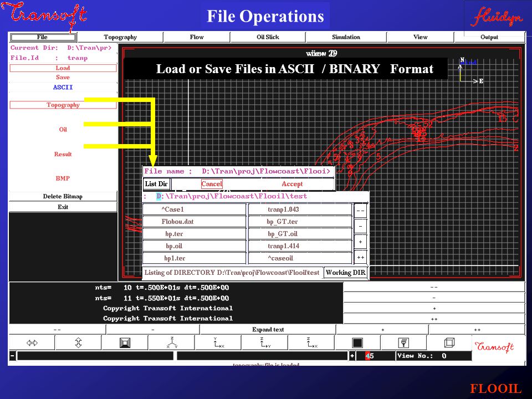The image size is (532, 399).
Task: Click the View No. field
Action: (x=434, y=356)
